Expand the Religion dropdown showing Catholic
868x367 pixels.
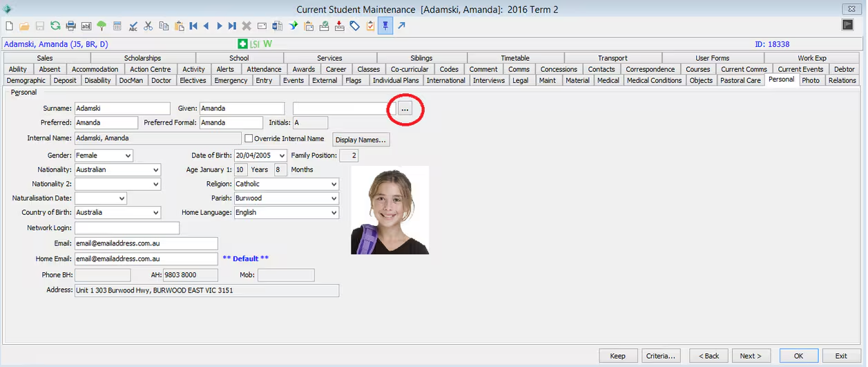334,184
